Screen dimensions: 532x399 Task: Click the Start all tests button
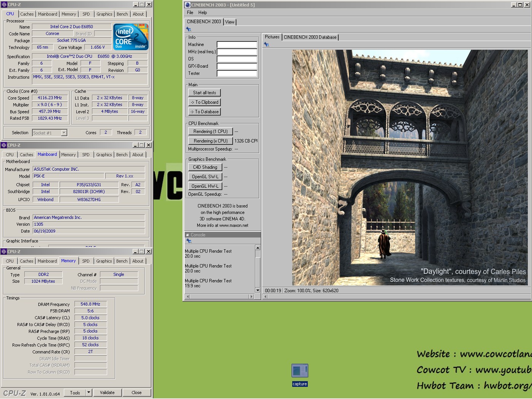point(204,93)
